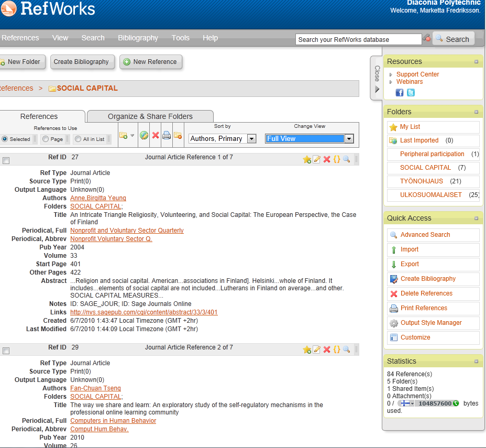This screenshot has width=486, height=448.
Task: Click the red X delete icon in the toolbar
Action: click(x=156, y=136)
